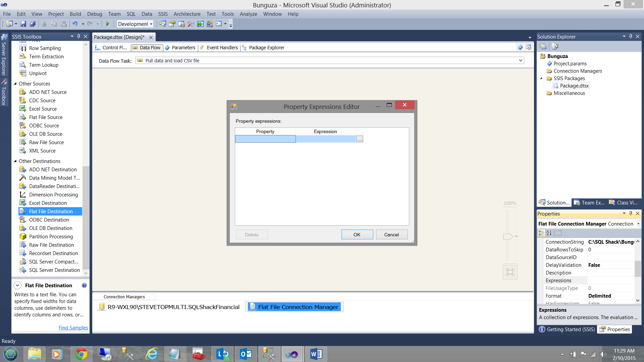This screenshot has height=362, width=644.
Task: Select OLE DB Destination in toolbox
Action: click(50, 228)
